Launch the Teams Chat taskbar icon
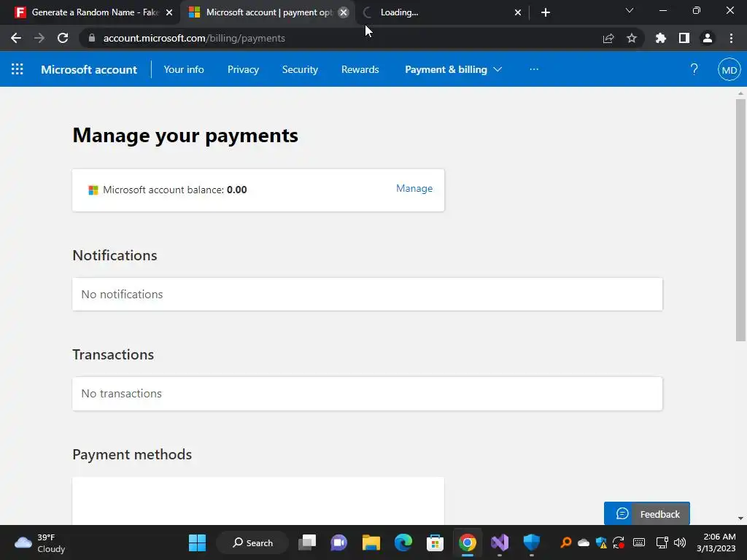This screenshot has width=747, height=560. [338, 542]
